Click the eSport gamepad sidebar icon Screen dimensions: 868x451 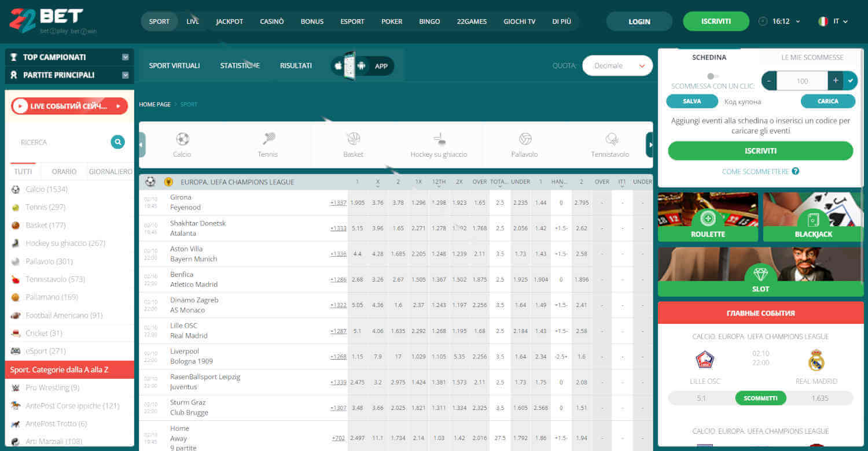coord(16,351)
